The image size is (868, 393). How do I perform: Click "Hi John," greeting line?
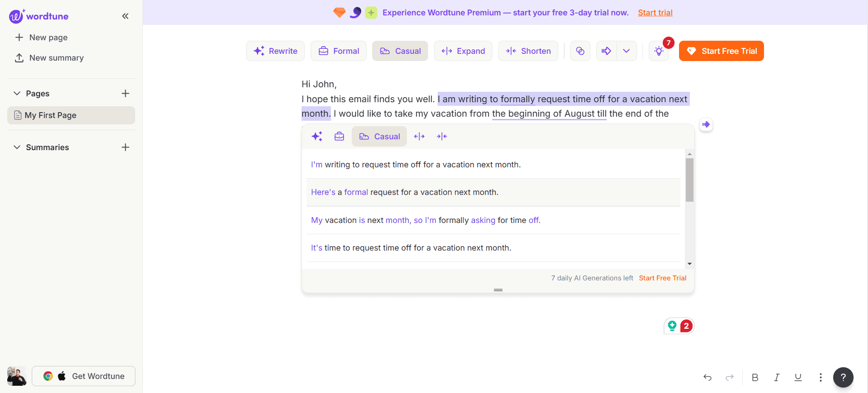319,84
